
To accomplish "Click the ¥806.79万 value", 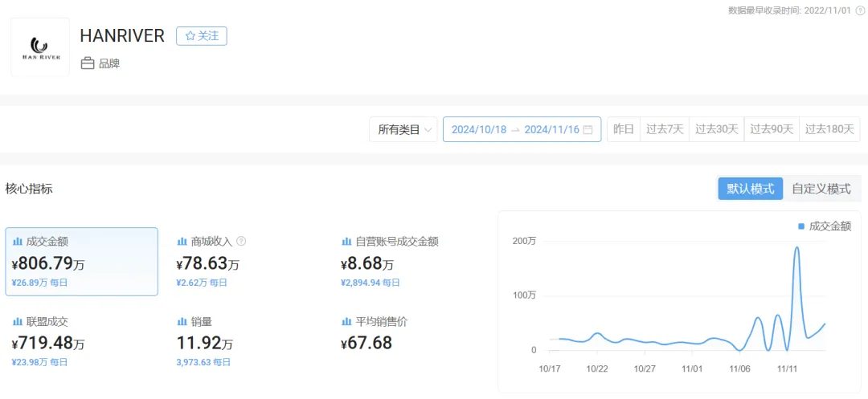I will [48, 263].
